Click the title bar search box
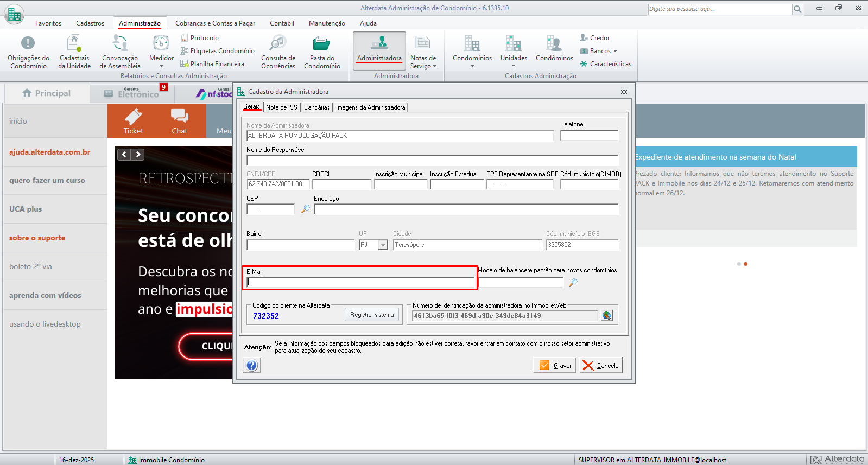Viewport: 868px width, 465px height. 720,9
